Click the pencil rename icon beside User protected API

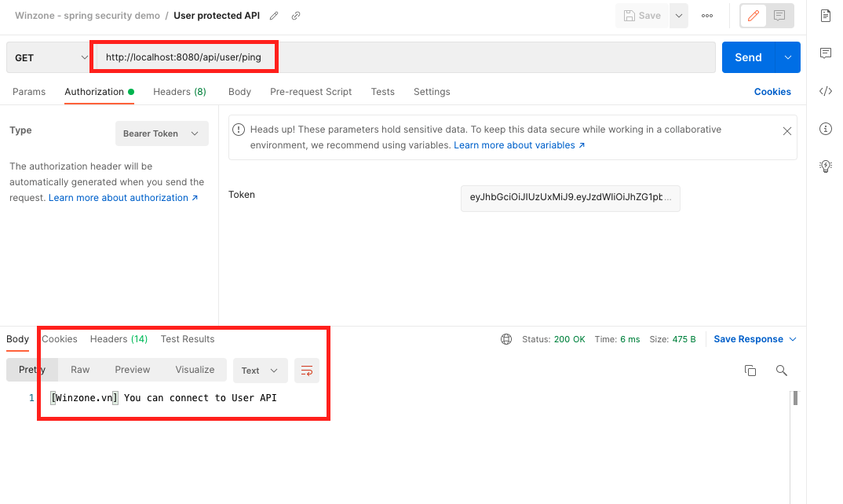[x=274, y=16]
